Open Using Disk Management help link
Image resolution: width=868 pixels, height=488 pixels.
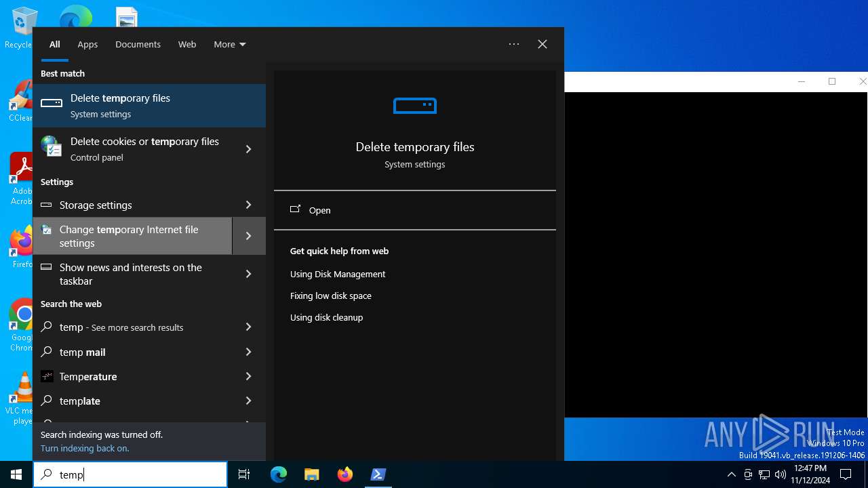(338, 274)
